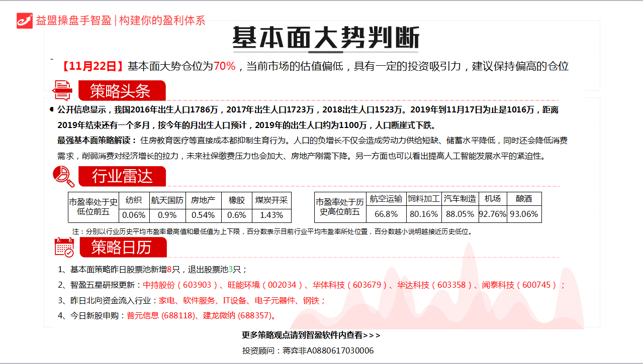Image resolution: width=643 pixels, height=364 pixels.
Task: Click the 策略日历 calendar icon
Action: tap(64, 248)
